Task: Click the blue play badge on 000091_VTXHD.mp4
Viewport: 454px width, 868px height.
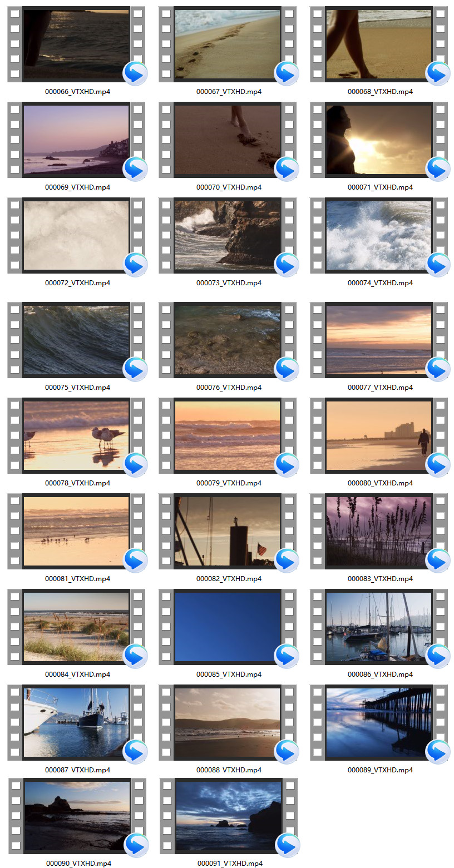Action: tap(288, 845)
